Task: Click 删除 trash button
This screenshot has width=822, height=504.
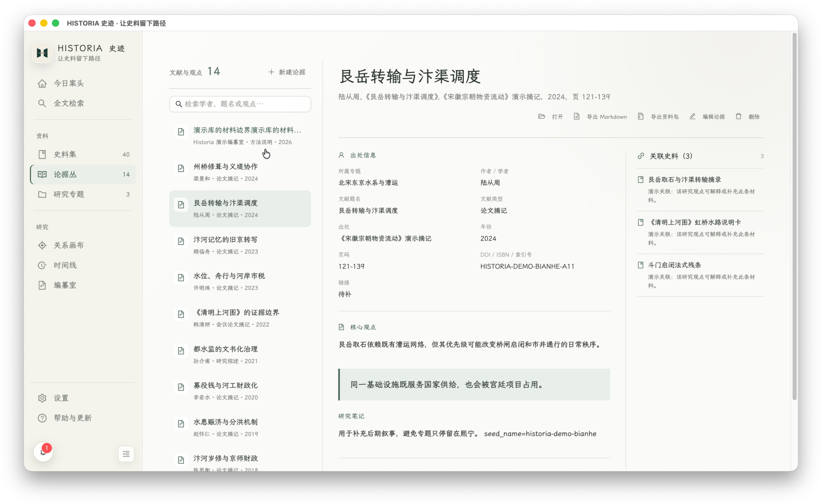Action: [748, 117]
